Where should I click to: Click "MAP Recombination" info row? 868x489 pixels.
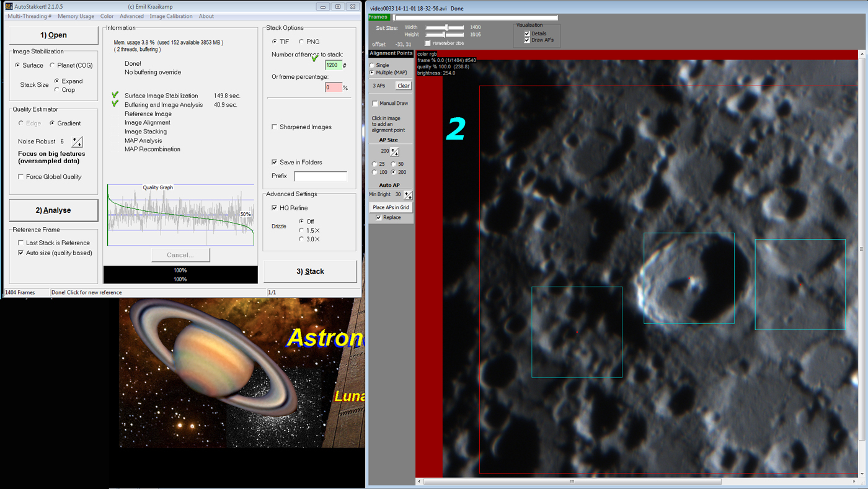(x=153, y=150)
